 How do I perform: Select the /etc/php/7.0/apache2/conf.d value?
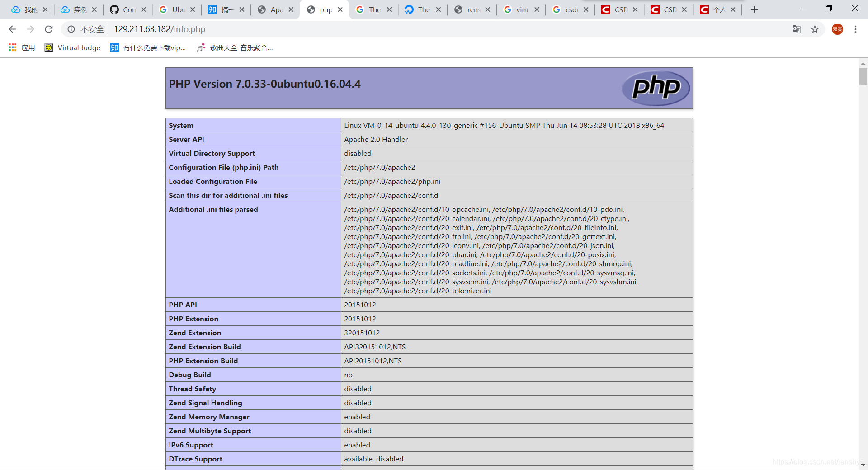391,196
